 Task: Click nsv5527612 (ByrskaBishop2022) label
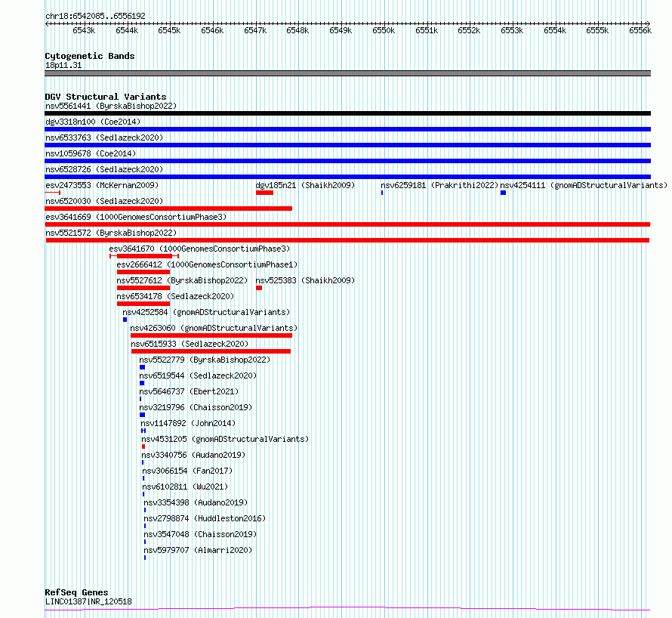tap(182, 280)
